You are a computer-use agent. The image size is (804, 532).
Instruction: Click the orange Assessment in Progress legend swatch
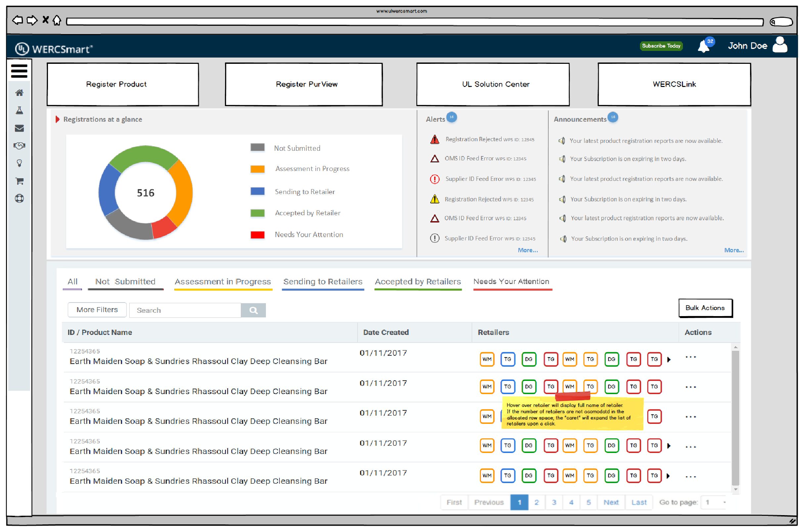pyautogui.click(x=258, y=169)
